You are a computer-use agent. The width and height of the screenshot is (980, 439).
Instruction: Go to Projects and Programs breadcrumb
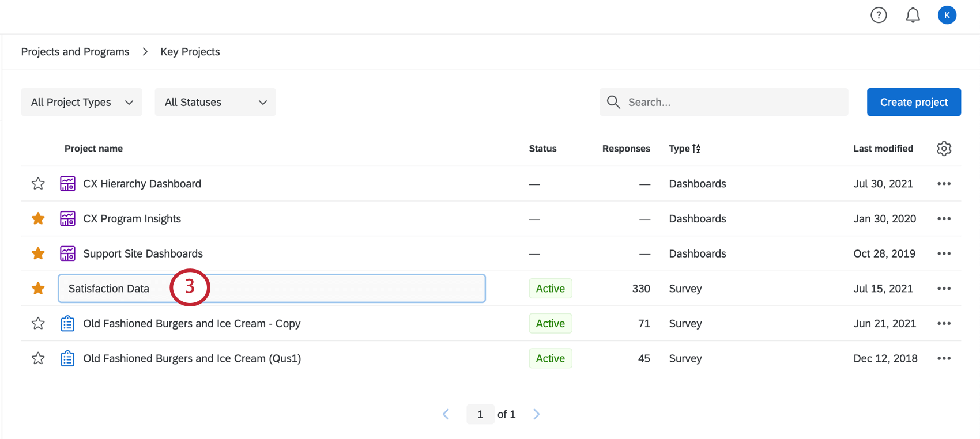coord(75,52)
